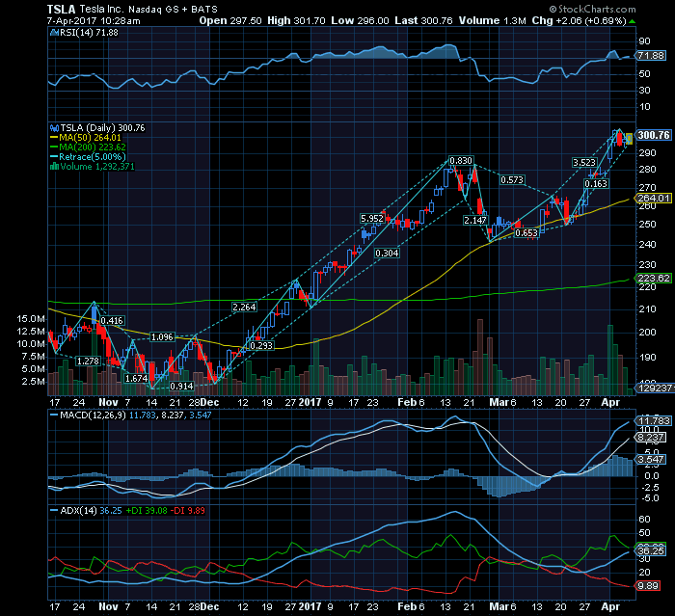Click the TSLA ticker symbol title
Image resolution: width=675 pixels, height=616 pixels.
pos(61,9)
